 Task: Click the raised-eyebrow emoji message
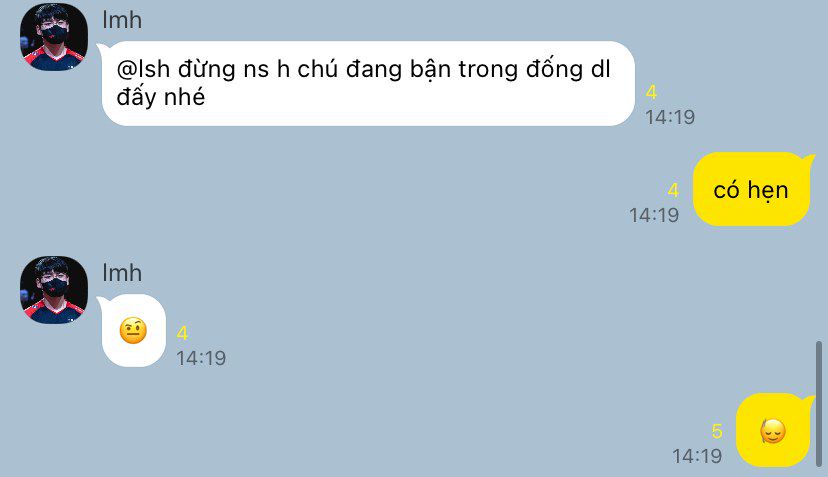click(x=133, y=331)
